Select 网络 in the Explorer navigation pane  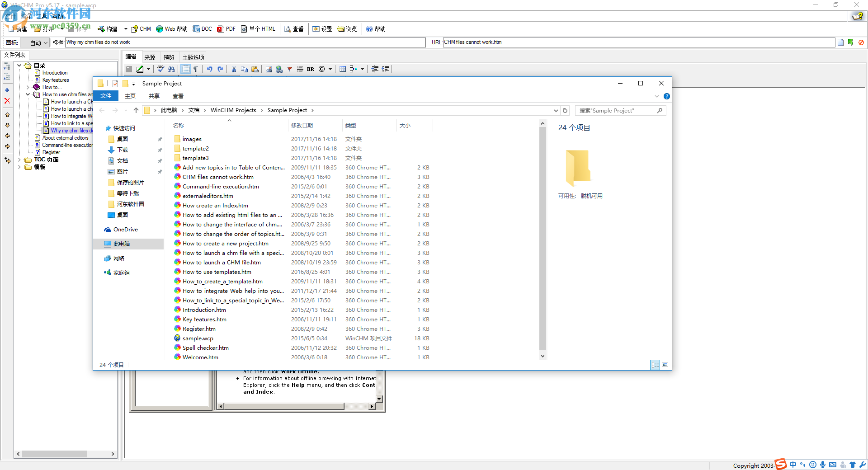click(x=119, y=258)
